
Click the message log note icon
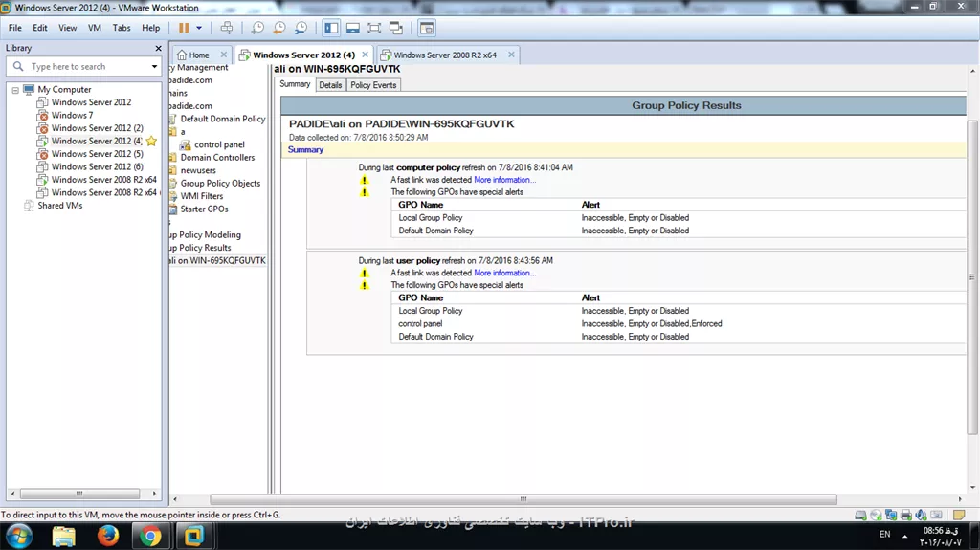pos(959,515)
